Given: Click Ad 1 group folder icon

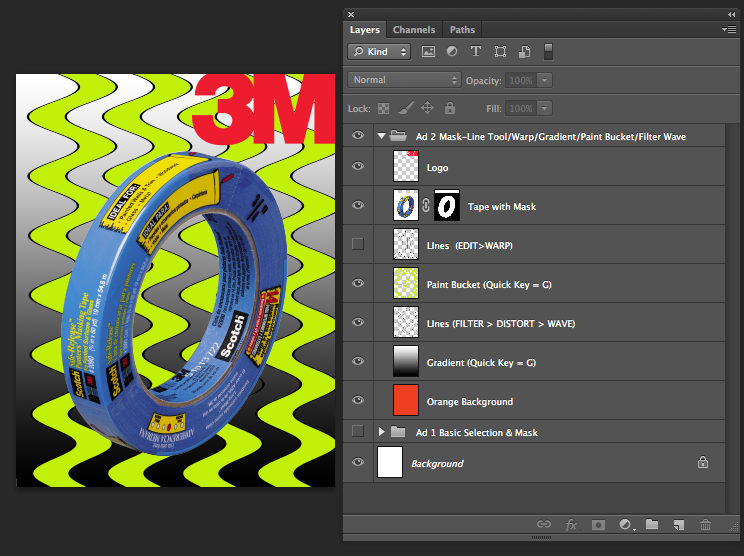Looking at the screenshot, I should (x=398, y=432).
